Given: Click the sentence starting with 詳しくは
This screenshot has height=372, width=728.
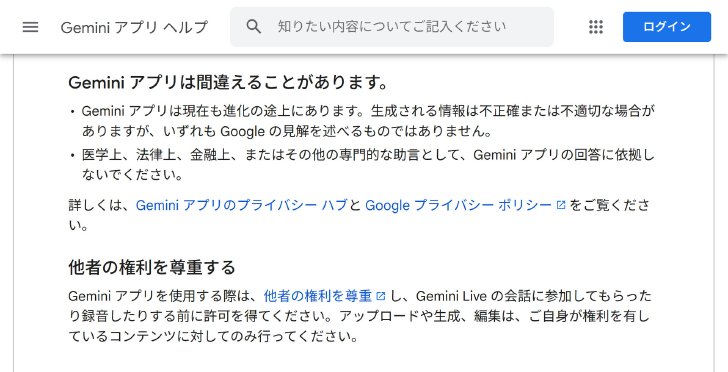Looking at the screenshot, I should (358, 215).
